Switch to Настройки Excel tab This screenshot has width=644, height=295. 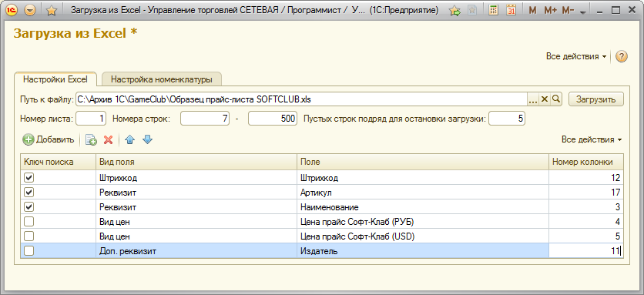point(55,79)
